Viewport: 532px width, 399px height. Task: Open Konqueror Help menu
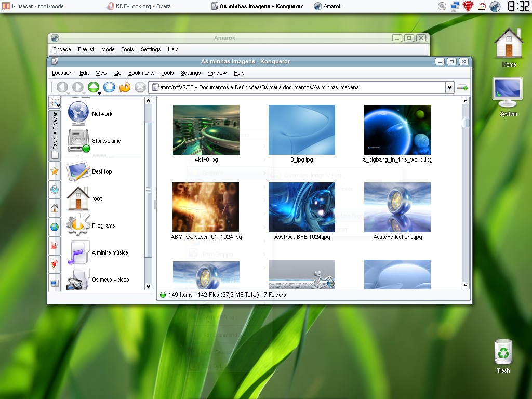pos(239,73)
